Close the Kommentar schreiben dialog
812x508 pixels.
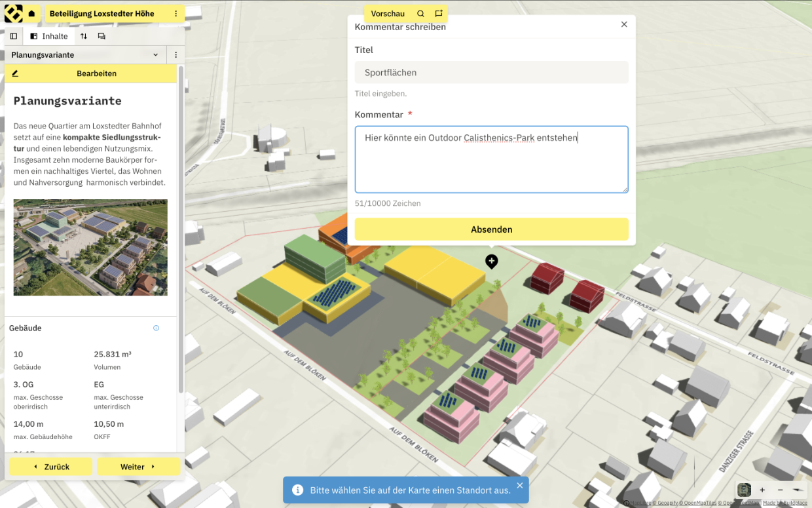click(x=624, y=24)
